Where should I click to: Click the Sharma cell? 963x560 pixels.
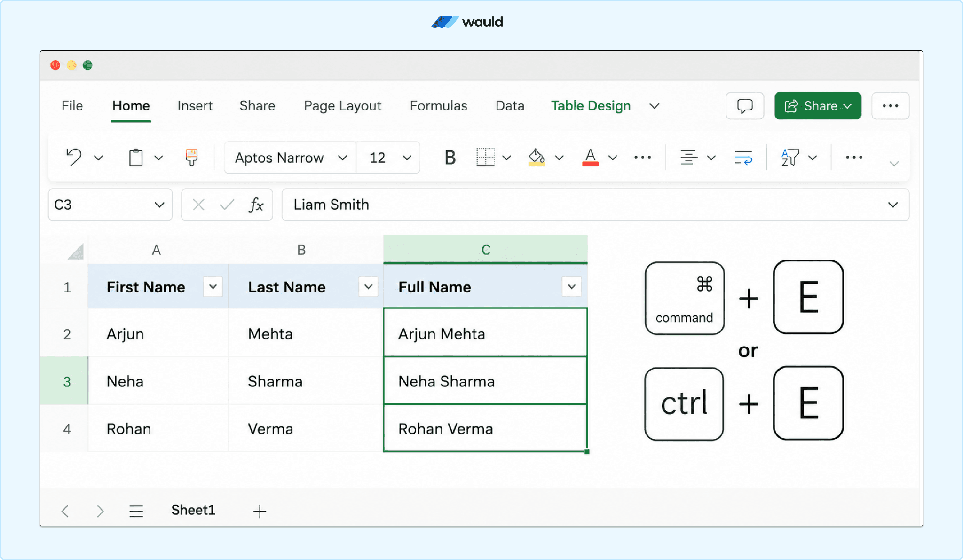pos(306,381)
